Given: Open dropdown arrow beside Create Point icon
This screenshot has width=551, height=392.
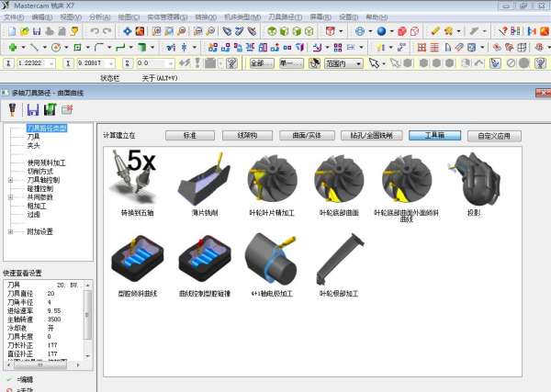Looking at the screenshot, I should [x=23, y=47].
